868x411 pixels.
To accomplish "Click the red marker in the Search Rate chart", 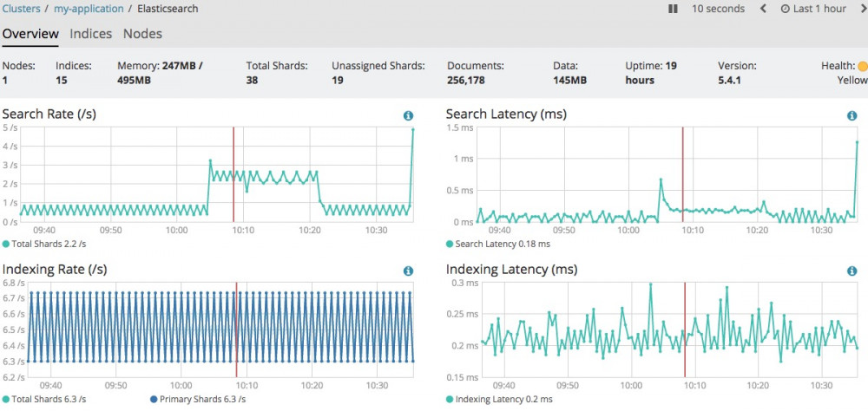I will [x=233, y=175].
